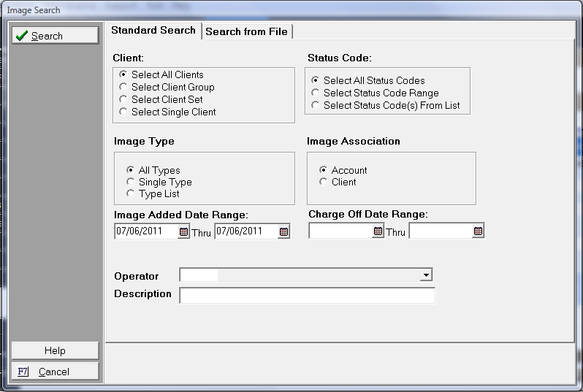This screenshot has width=583, height=392.
Task: Choose Type List image option
Action: [x=131, y=193]
